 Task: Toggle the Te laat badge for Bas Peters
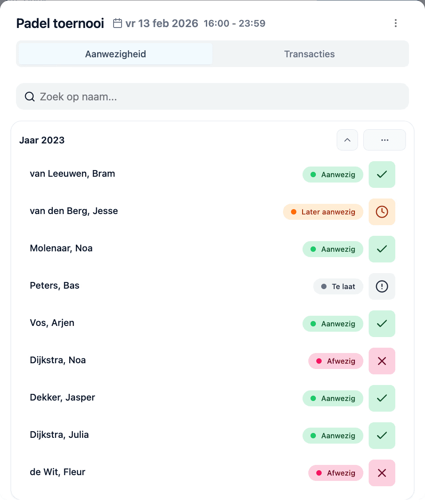click(338, 286)
